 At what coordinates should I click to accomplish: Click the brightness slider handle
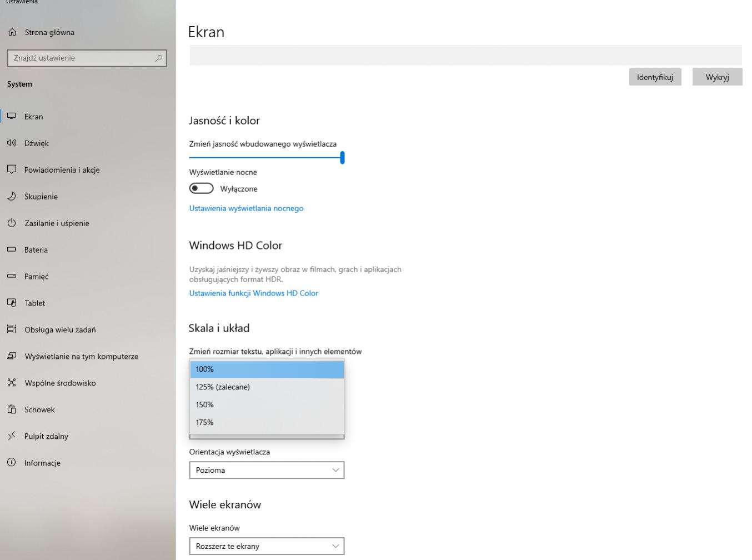(x=342, y=158)
